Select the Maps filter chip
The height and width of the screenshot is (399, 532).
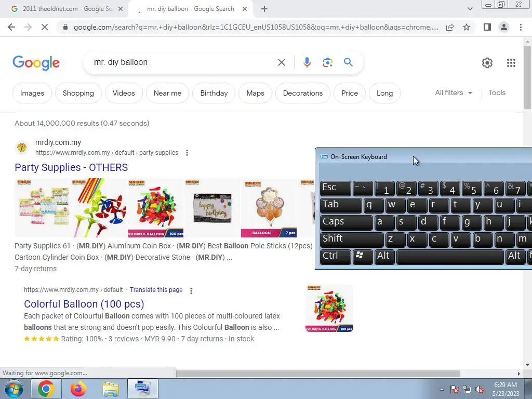click(255, 93)
